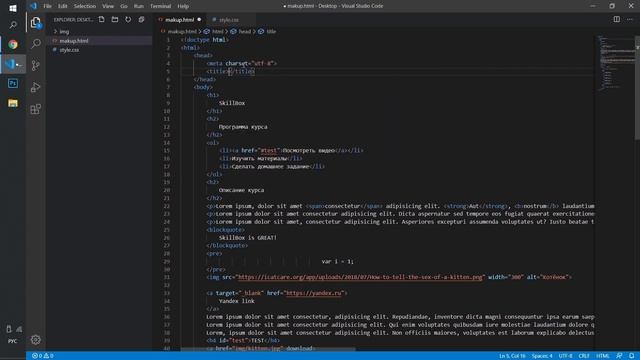Screen dimensions: 640x360
Task: Click the VS Code taskbar icon
Action: pos(13,64)
